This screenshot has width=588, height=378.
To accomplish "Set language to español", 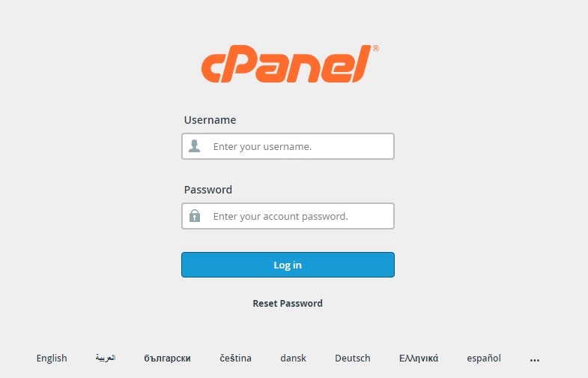I will (484, 358).
